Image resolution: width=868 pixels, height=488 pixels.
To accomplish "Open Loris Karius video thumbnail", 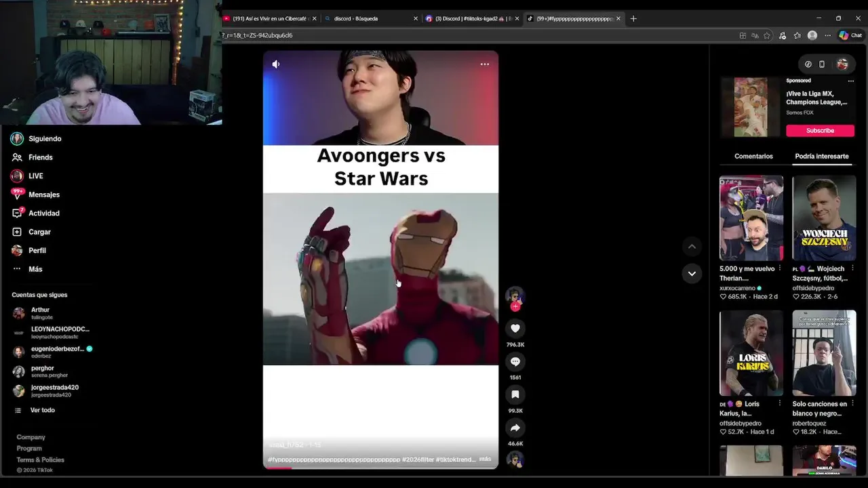I will tap(751, 353).
